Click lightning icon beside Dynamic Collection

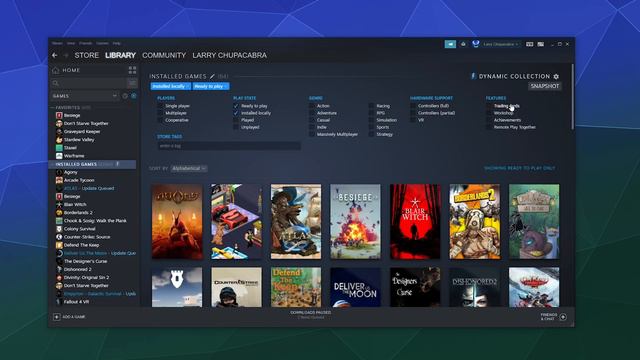[473, 76]
